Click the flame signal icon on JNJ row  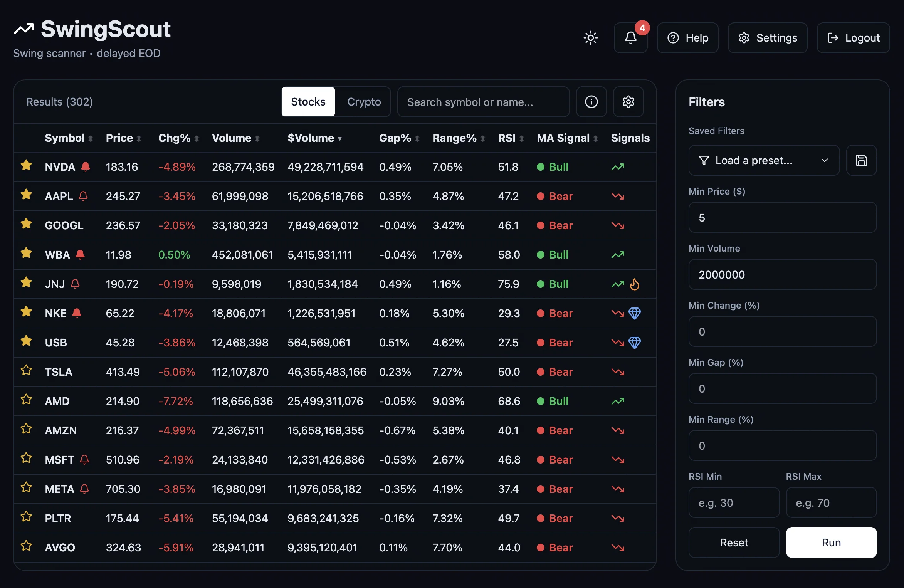634,284
